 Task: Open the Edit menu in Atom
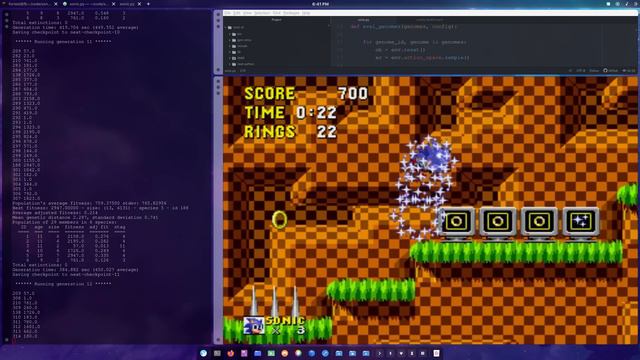237,13
